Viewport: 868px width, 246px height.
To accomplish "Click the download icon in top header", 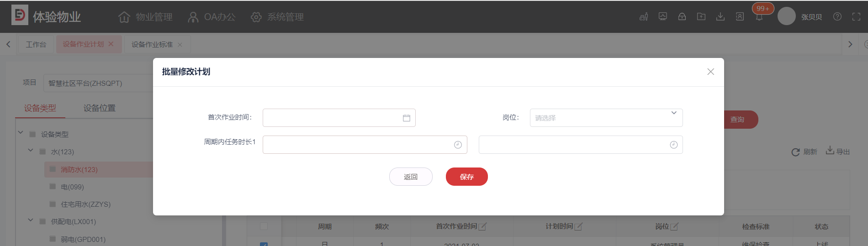I will click(x=720, y=16).
